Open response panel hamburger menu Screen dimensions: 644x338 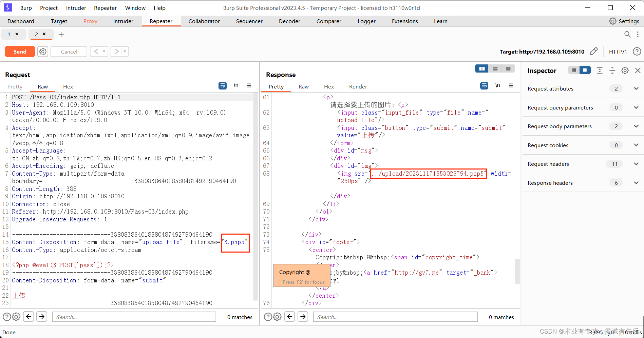(511, 85)
